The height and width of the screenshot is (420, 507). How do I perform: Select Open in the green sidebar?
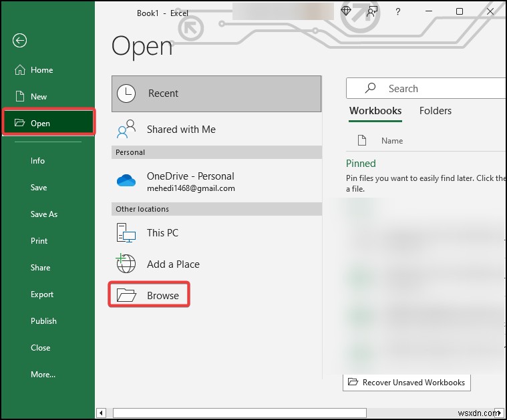[x=49, y=123]
